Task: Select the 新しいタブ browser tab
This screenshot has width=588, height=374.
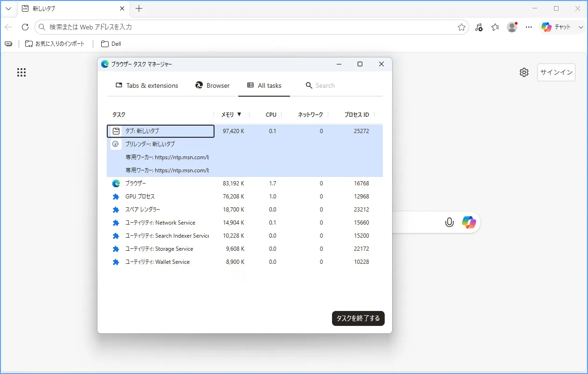Action: coord(74,8)
